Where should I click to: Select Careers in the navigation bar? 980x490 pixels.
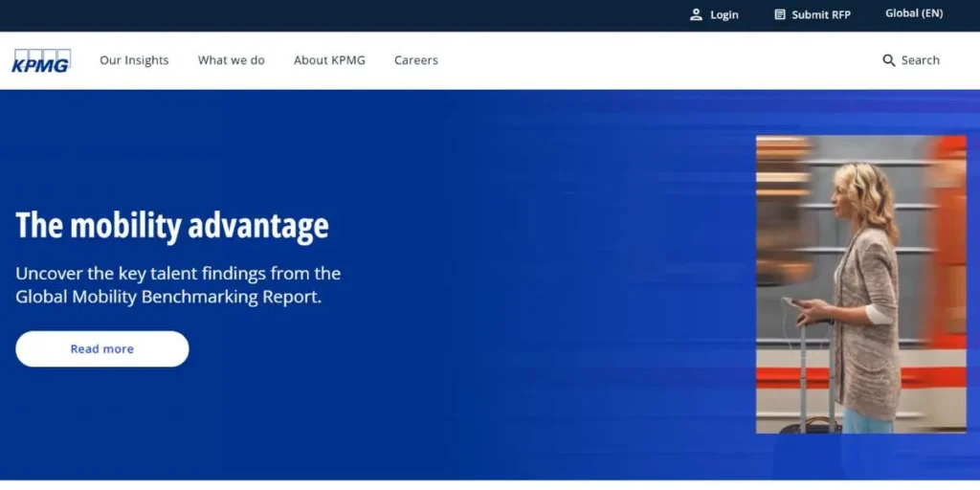415,60
